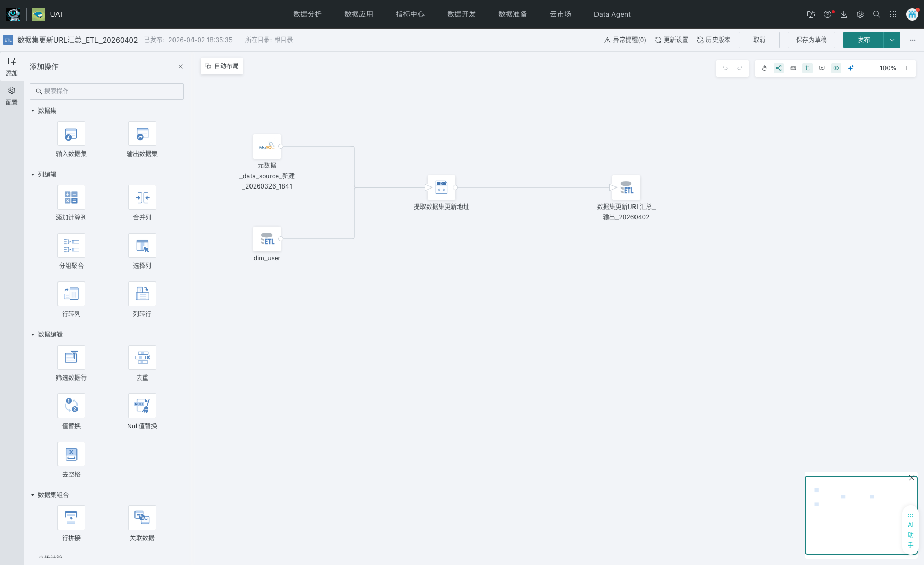Image resolution: width=924 pixels, height=565 pixels.
Task: Click the 保存为草稿 button
Action: pyautogui.click(x=811, y=40)
